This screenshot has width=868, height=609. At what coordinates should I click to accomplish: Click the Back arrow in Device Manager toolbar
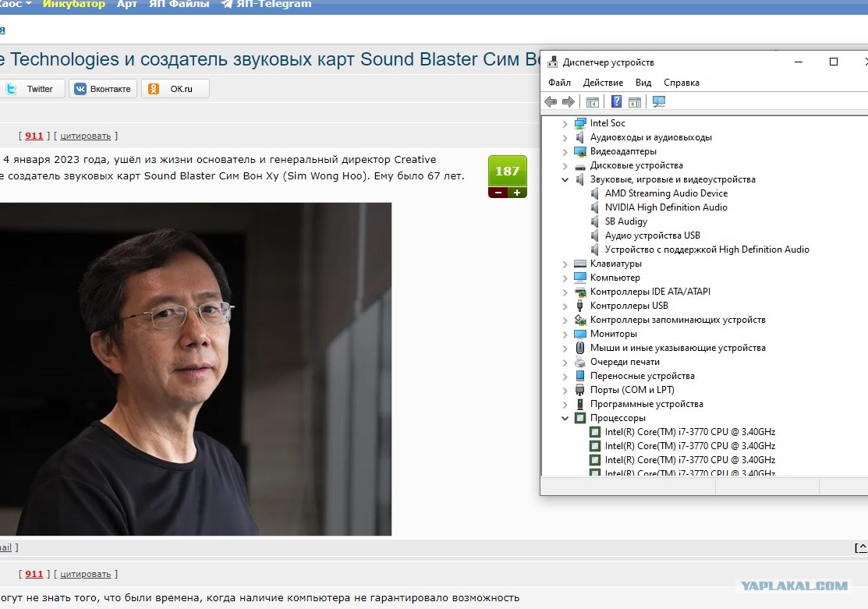[551, 102]
